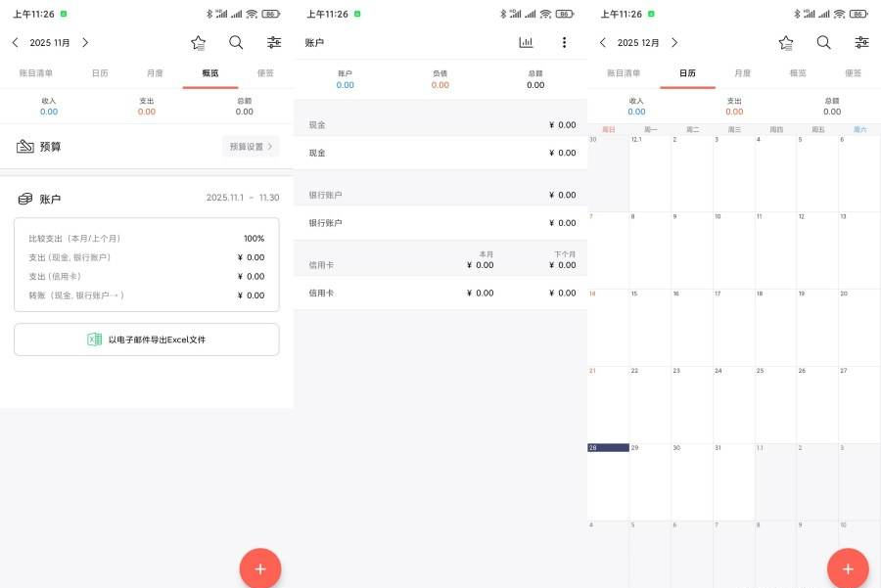Tap the Excel file icon in export button
This screenshot has height=588, width=881.
tap(94, 339)
